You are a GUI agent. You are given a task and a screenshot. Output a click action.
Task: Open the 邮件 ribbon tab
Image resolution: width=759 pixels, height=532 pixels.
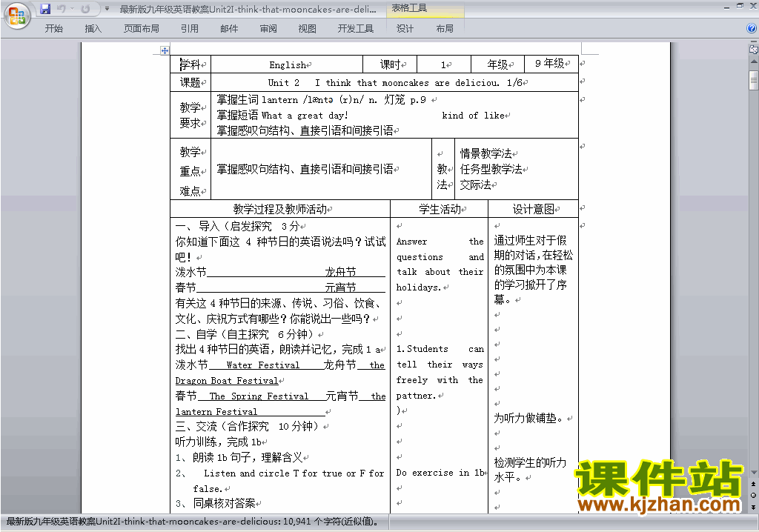pyautogui.click(x=229, y=29)
